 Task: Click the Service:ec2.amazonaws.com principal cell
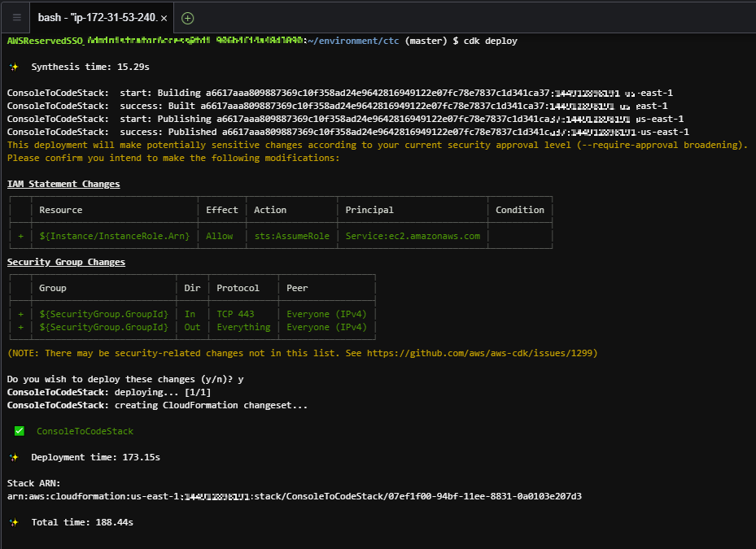coord(413,236)
